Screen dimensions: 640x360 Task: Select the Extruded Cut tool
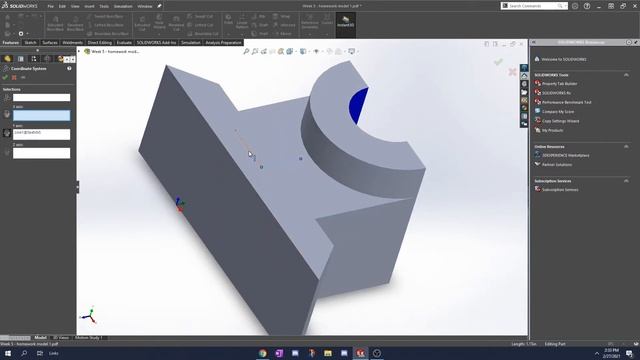coord(142,24)
